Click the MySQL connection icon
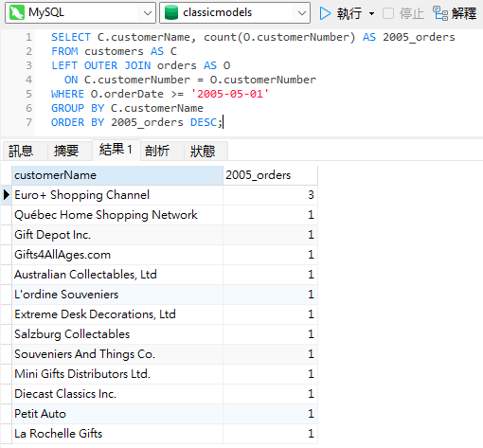483x448 pixels. click(x=17, y=12)
